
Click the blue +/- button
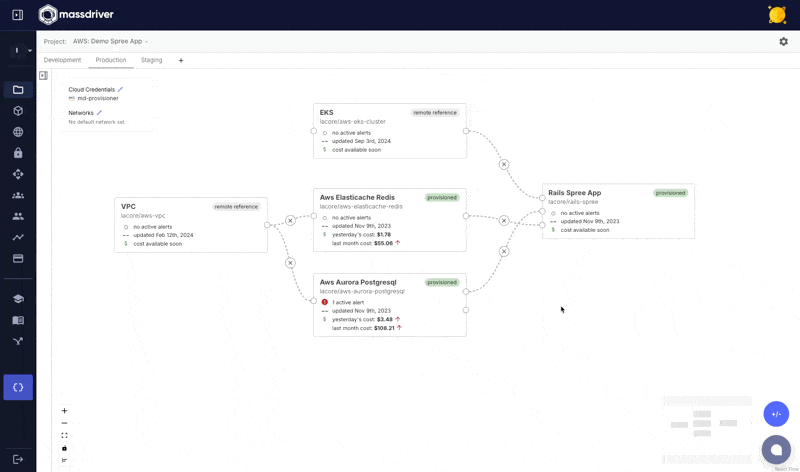coord(776,413)
